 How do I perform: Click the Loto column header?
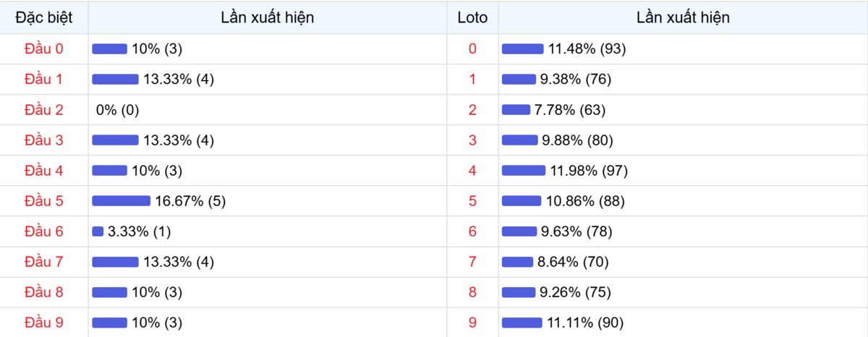click(x=472, y=17)
